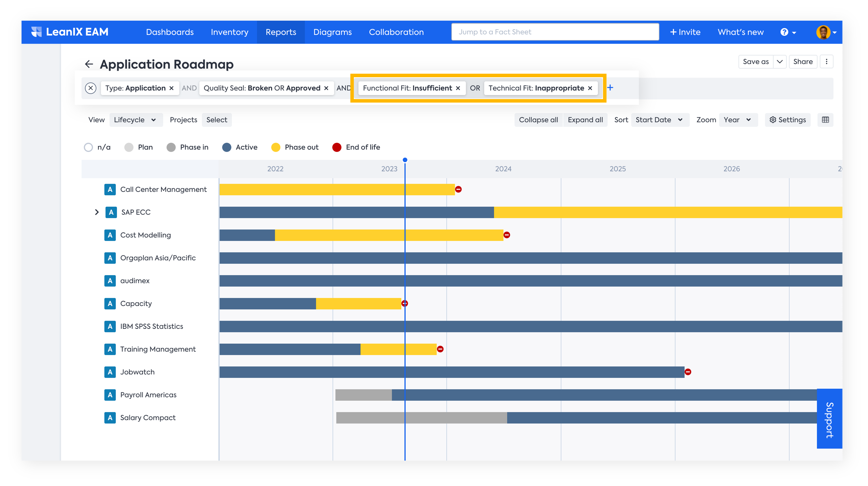Remove the Functional Fit: Insufficient filter
This screenshot has height=486, width=868.
[458, 88]
